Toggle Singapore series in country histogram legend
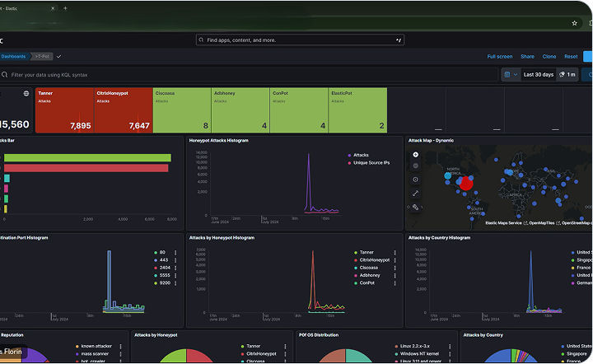 click(x=581, y=260)
